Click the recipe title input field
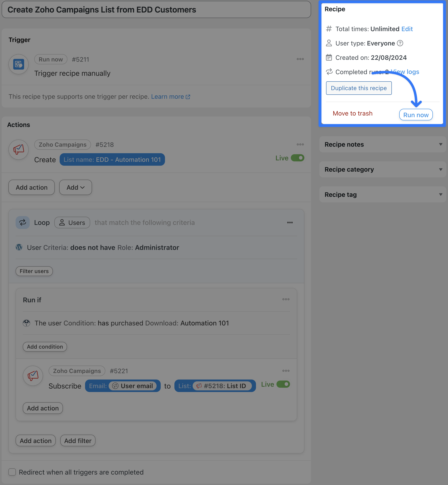This screenshot has height=485, width=448. click(x=156, y=10)
